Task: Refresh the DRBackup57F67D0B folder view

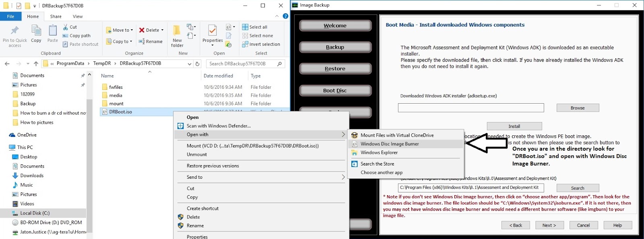Action: (197, 63)
